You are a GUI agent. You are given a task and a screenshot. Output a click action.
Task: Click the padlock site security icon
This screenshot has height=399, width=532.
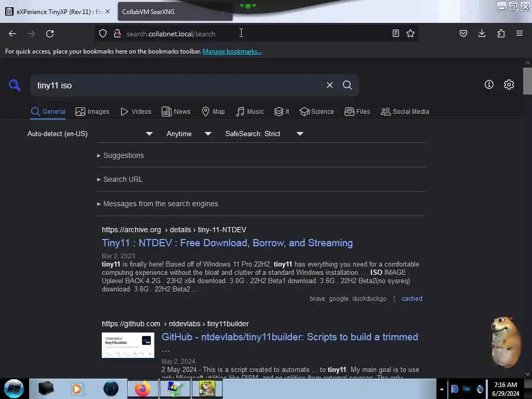click(117, 33)
